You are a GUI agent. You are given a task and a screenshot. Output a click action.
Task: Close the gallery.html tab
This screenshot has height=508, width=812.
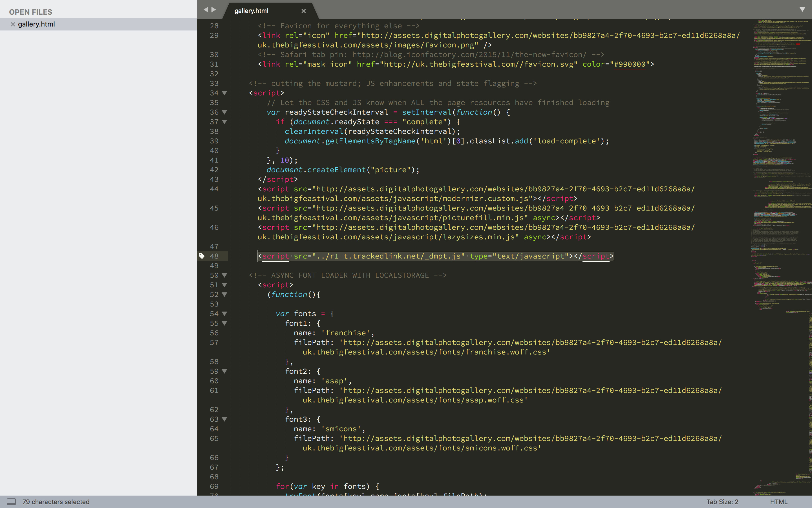pyautogui.click(x=304, y=11)
